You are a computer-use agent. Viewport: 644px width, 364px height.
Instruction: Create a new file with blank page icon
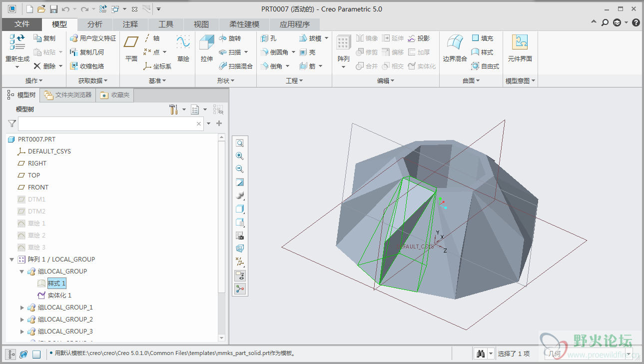pos(29,9)
